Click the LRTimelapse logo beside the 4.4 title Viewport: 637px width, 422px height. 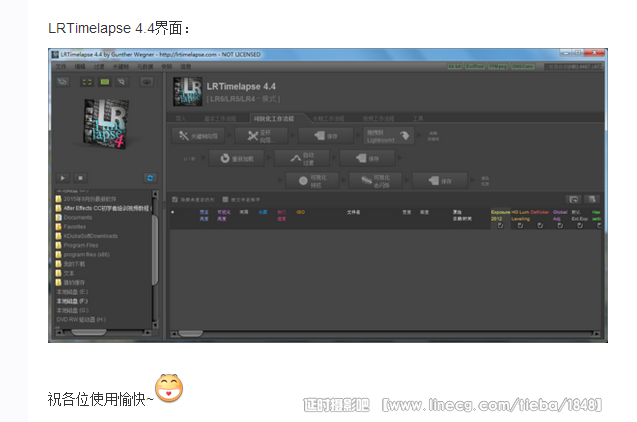(187, 92)
